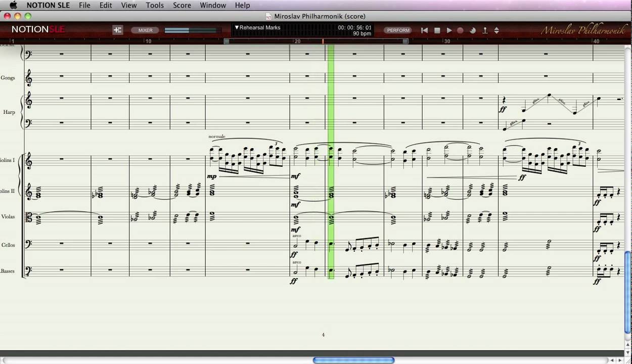This screenshot has width=632, height=364.
Task: Open the NOTION SLE application menu
Action: pos(48,5)
